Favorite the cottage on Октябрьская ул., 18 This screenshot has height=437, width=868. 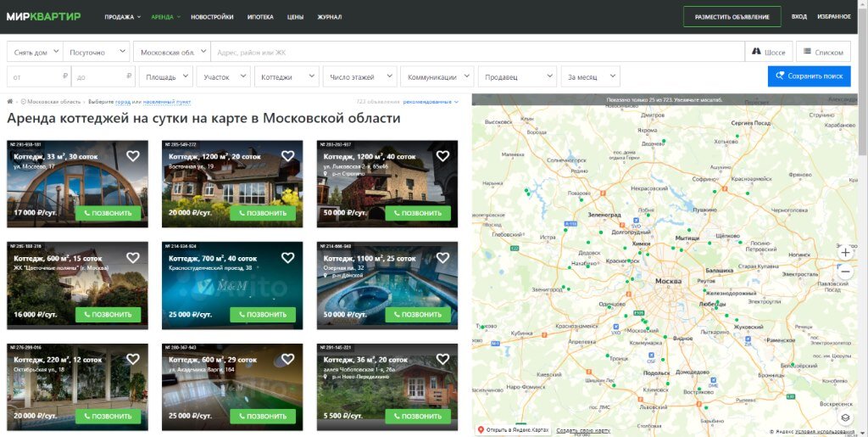tap(133, 360)
